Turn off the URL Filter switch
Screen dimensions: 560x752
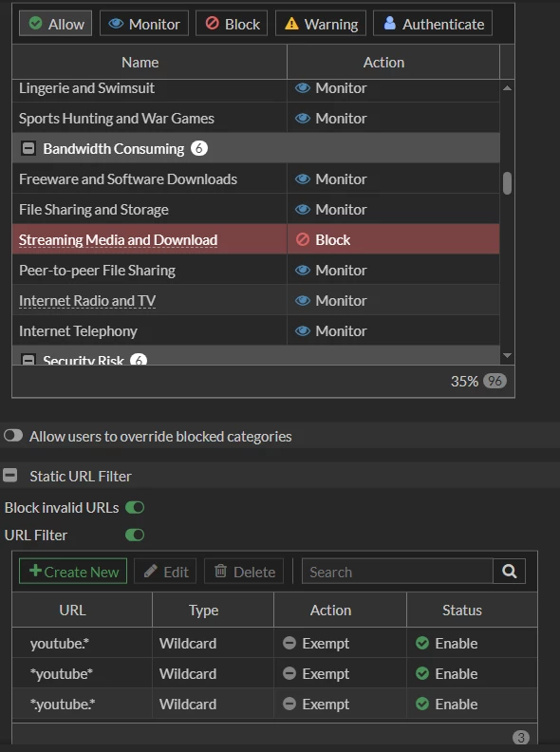coord(135,535)
